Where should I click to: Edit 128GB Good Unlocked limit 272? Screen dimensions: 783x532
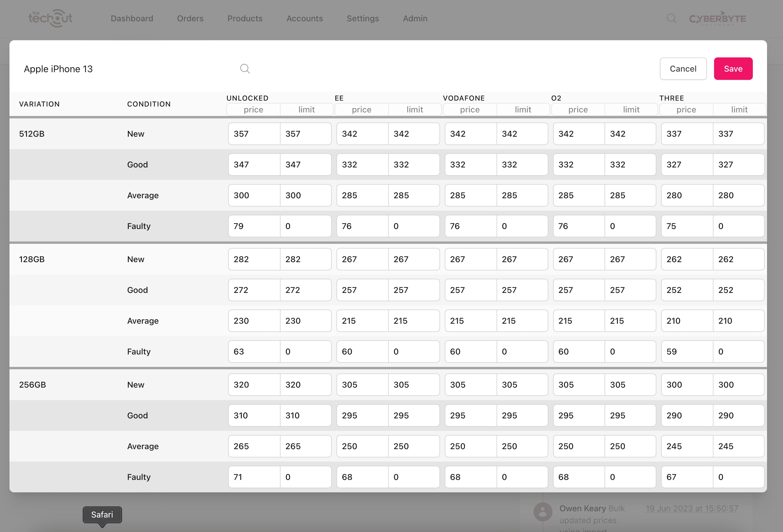pos(306,290)
